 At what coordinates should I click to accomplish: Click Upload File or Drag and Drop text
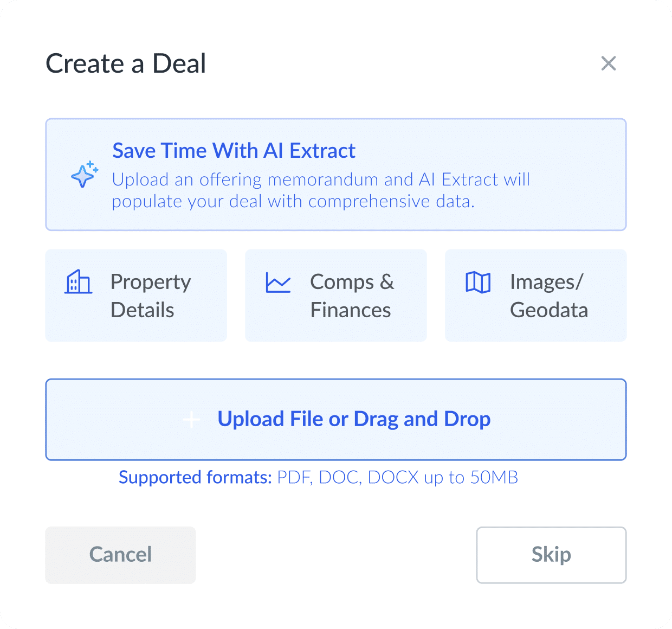point(354,419)
